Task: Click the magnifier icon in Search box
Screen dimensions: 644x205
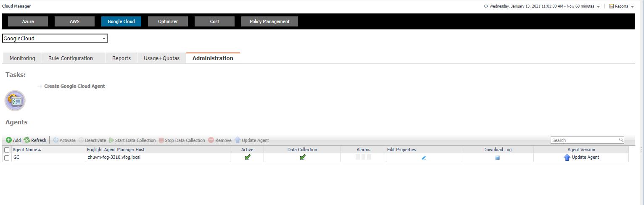Action: tap(621, 140)
